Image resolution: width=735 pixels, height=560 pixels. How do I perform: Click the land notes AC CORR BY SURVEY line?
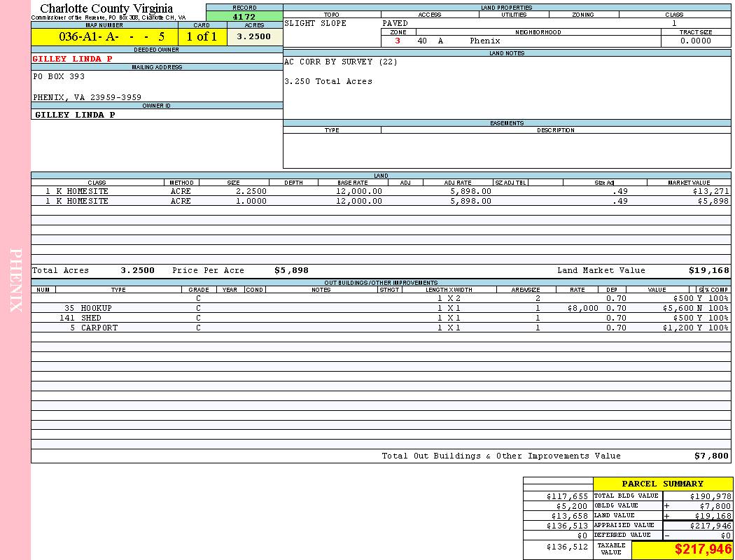(341, 62)
